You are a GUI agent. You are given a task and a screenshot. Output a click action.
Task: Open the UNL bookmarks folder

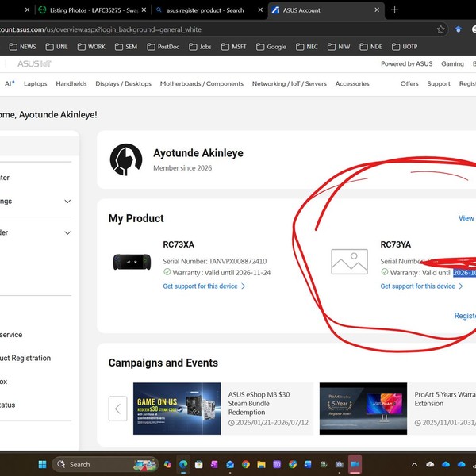(x=56, y=47)
